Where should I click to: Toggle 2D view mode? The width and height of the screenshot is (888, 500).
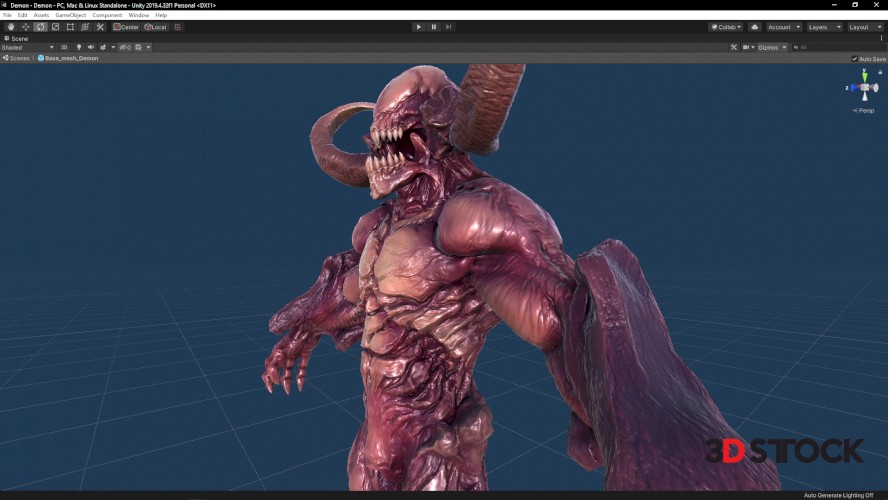click(x=64, y=48)
